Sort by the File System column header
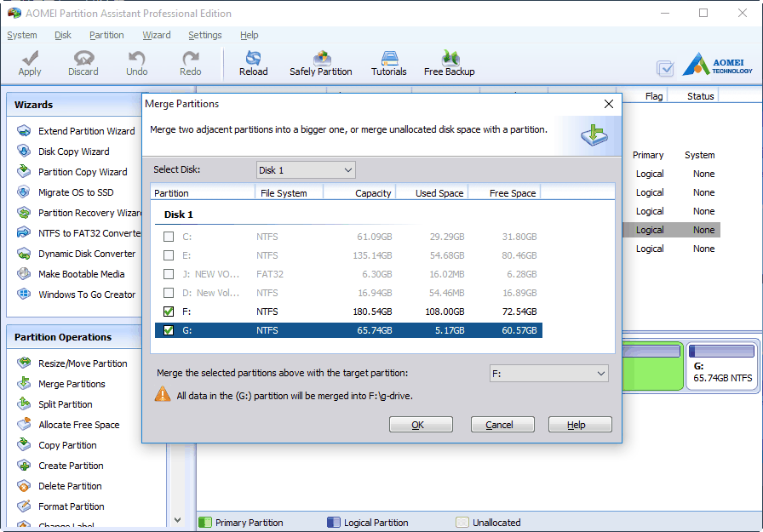 point(289,193)
